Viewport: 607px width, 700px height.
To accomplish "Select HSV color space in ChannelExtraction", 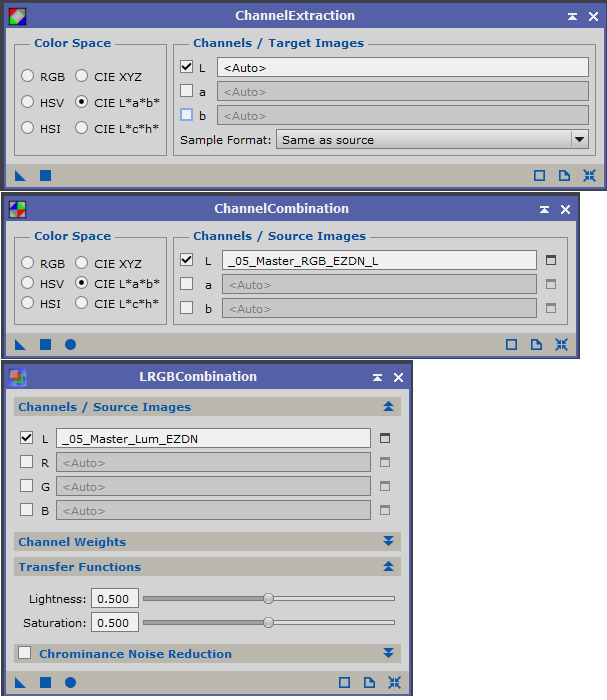I will [x=28, y=102].
